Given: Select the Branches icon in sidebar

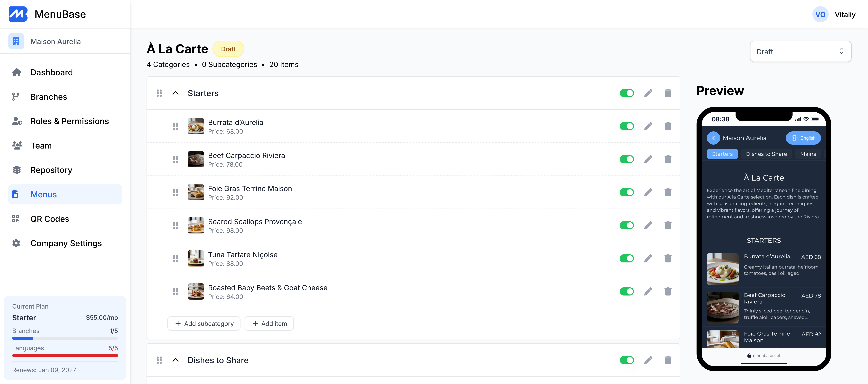Looking at the screenshot, I should pos(16,97).
